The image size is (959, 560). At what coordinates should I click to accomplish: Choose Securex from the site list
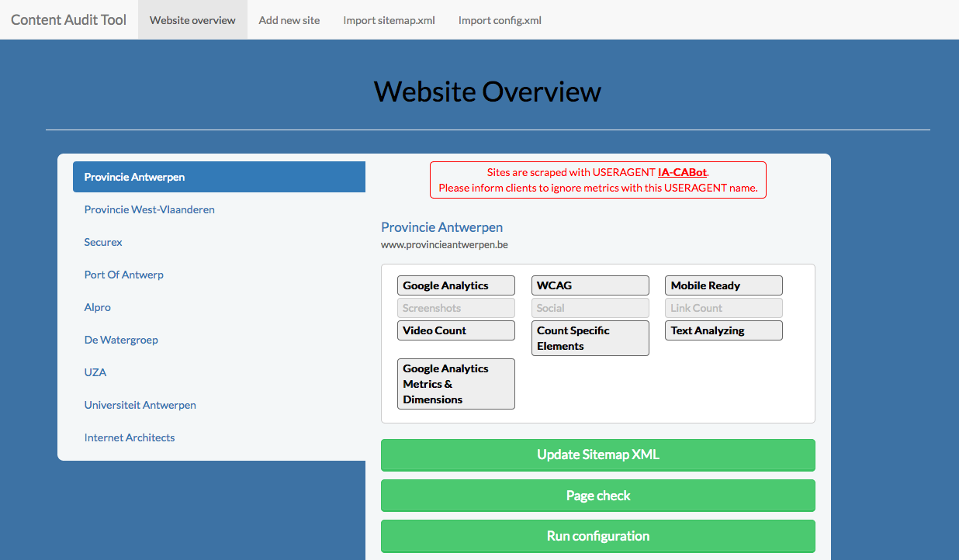click(219, 242)
